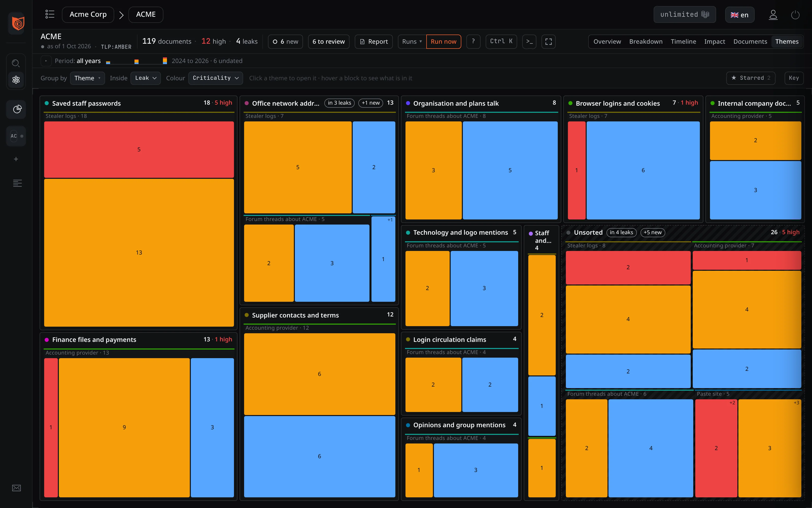Open the Runs dropdown

[412, 41]
